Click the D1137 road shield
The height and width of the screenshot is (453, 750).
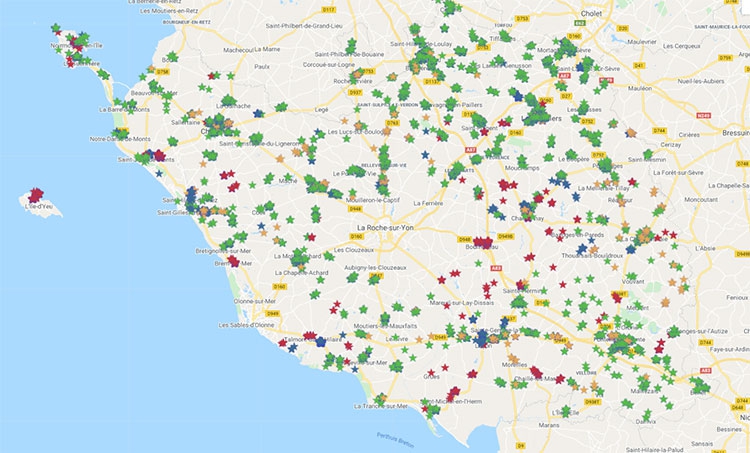431,82
